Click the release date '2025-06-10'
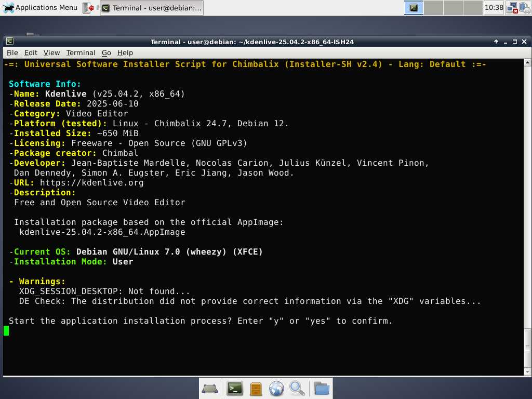Screen dimensions: 532x399 (x=113, y=103)
